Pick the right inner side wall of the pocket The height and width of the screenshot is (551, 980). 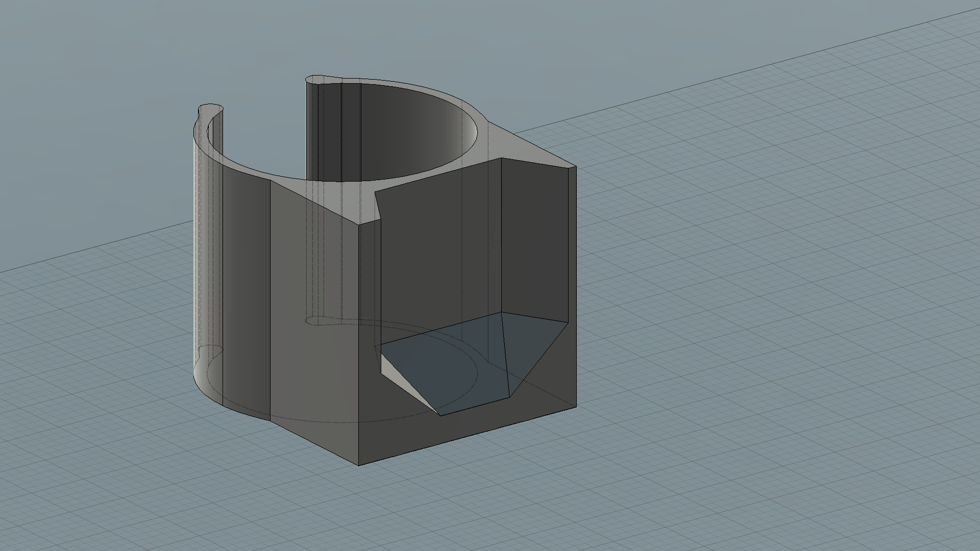[535, 240]
